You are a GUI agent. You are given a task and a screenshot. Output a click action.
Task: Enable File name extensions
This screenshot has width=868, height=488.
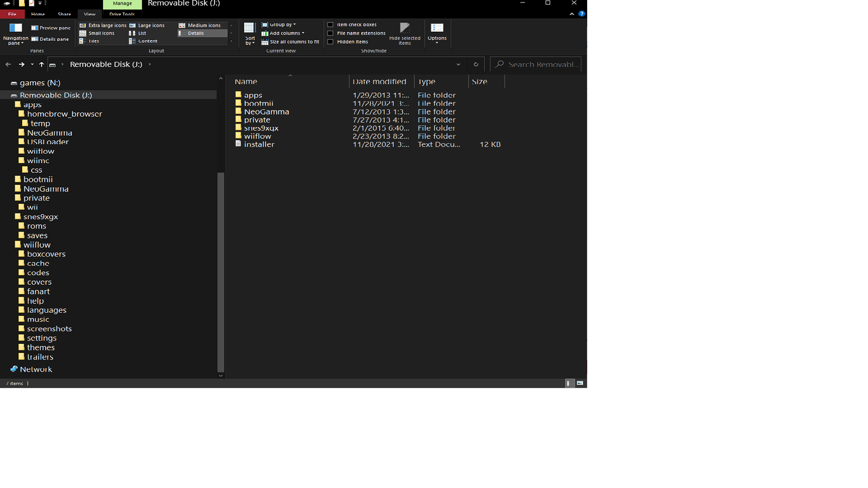(x=331, y=33)
